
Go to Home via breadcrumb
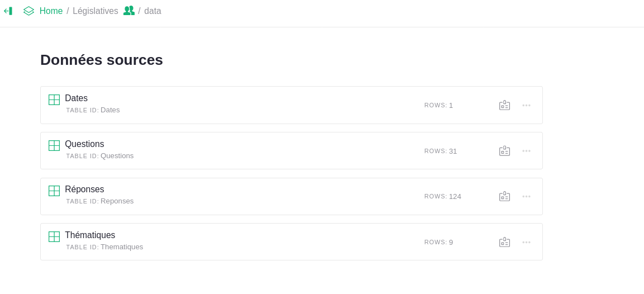point(51,11)
